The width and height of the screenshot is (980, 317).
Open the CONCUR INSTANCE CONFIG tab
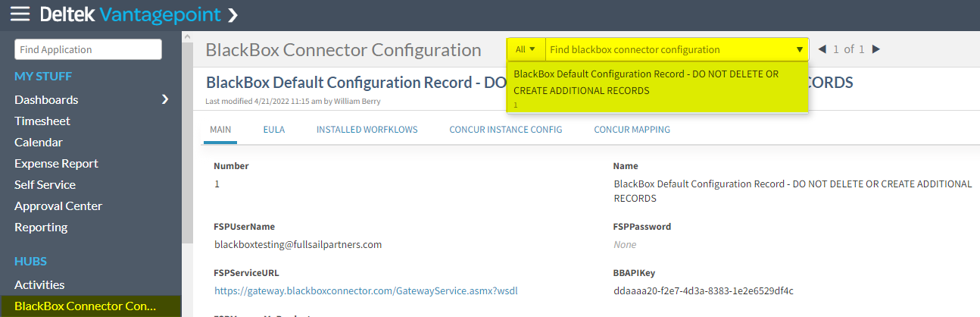(506, 130)
